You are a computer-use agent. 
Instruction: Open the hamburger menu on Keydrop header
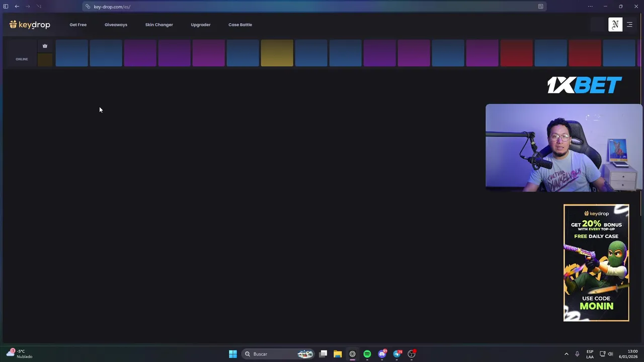pyautogui.click(x=629, y=25)
